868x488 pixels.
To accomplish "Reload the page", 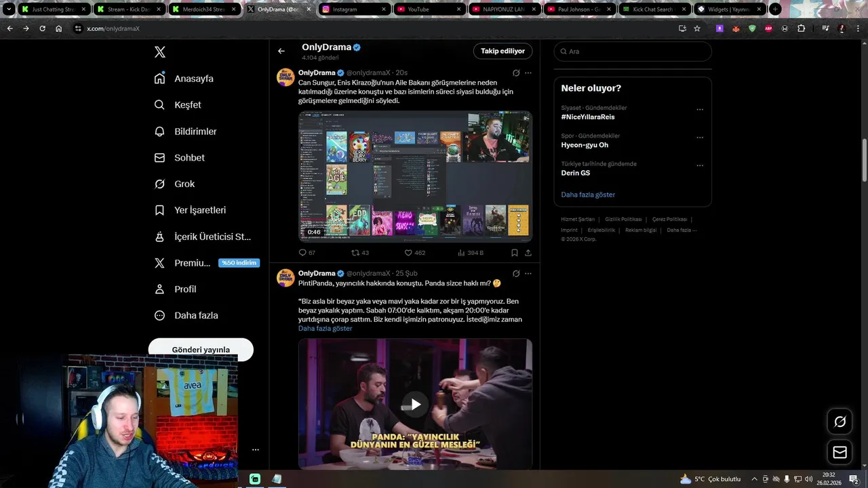I will tap(42, 28).
